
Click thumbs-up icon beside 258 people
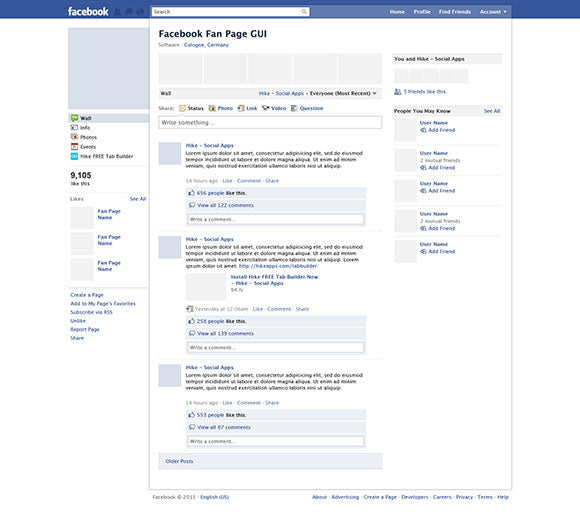pyautogui.click(x=192, y=321)
